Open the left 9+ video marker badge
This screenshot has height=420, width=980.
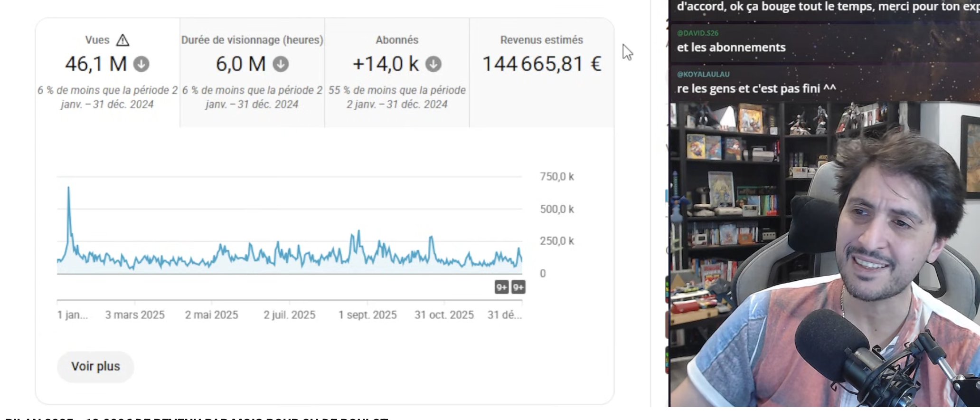501,287
